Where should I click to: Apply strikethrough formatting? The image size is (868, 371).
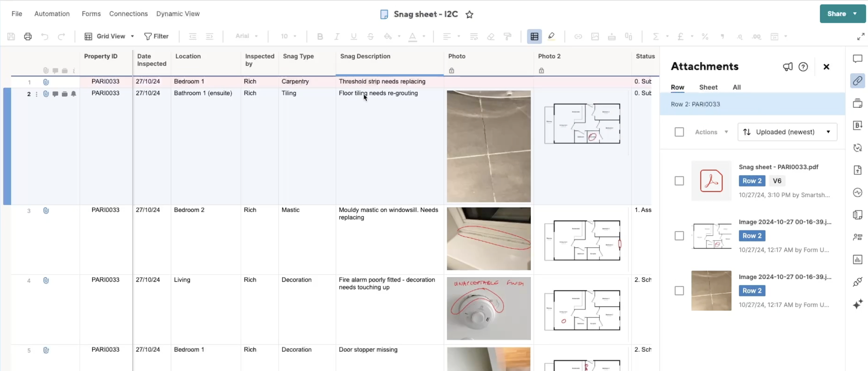point(370,36)
